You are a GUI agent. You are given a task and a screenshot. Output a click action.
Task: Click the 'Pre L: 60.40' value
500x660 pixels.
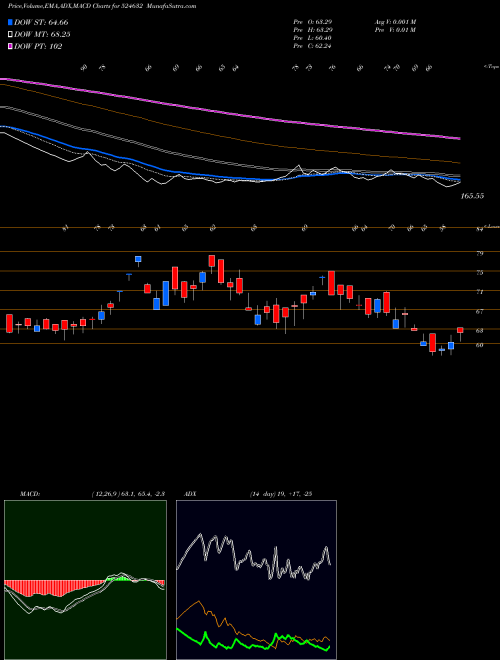pyautogui.click(x=313, y=38)
